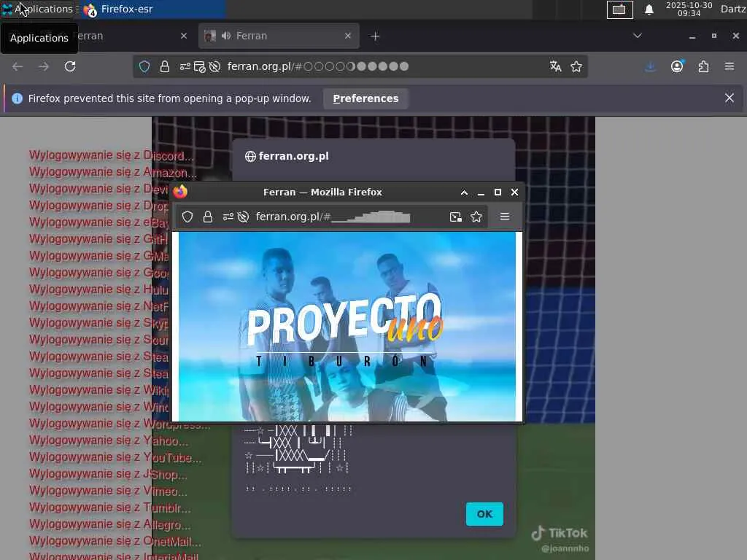
Task: Click the ferran.org.pl heading in alert dialog
Action: click(293, 156)
